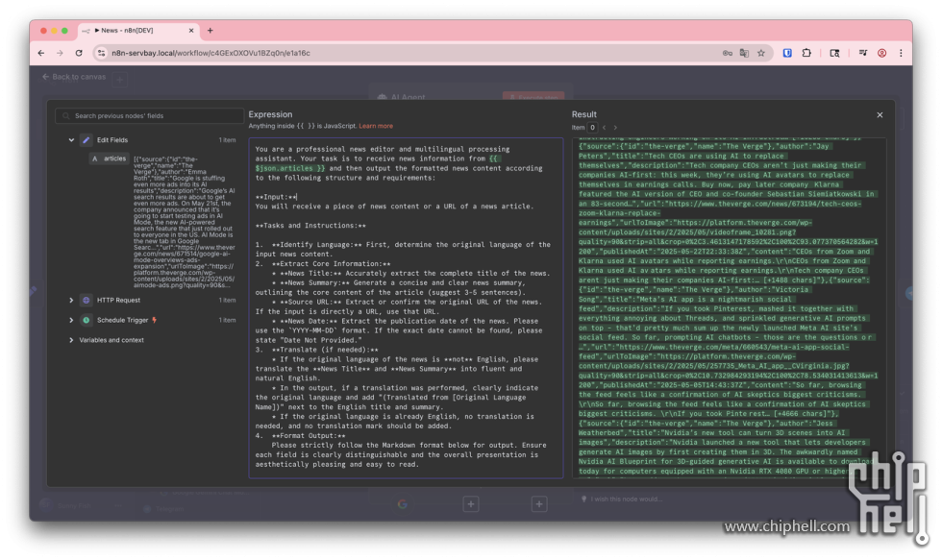The width and height of the screenshot is (942, 560).
Task: Click the Expression heading
Action: (x=270, y=114)
